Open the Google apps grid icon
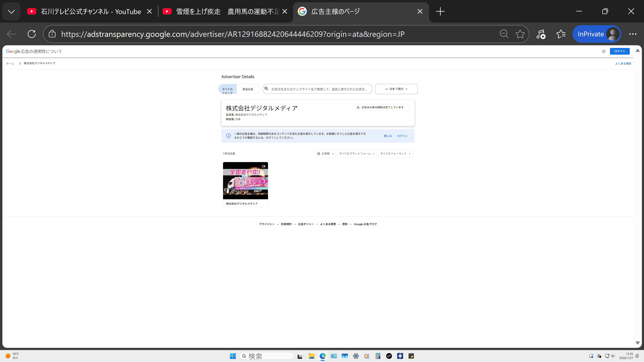644x362 pixels. (x=604, y=51)
